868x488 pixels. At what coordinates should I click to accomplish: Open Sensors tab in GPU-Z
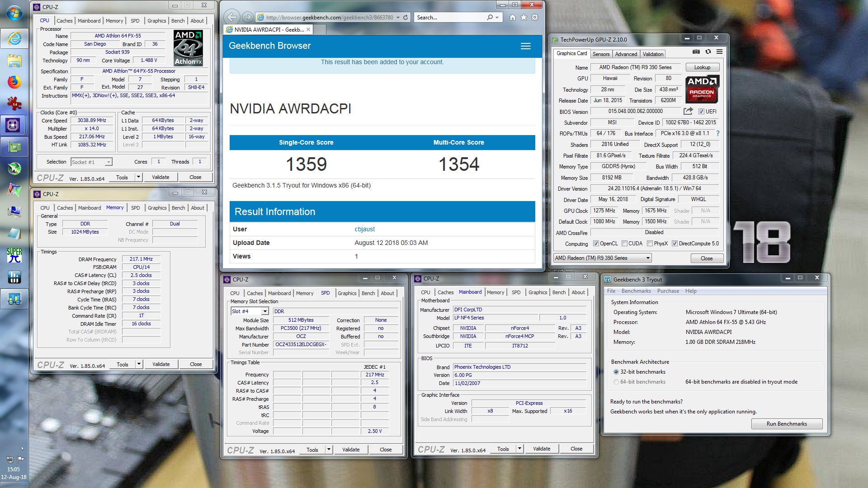601,54
